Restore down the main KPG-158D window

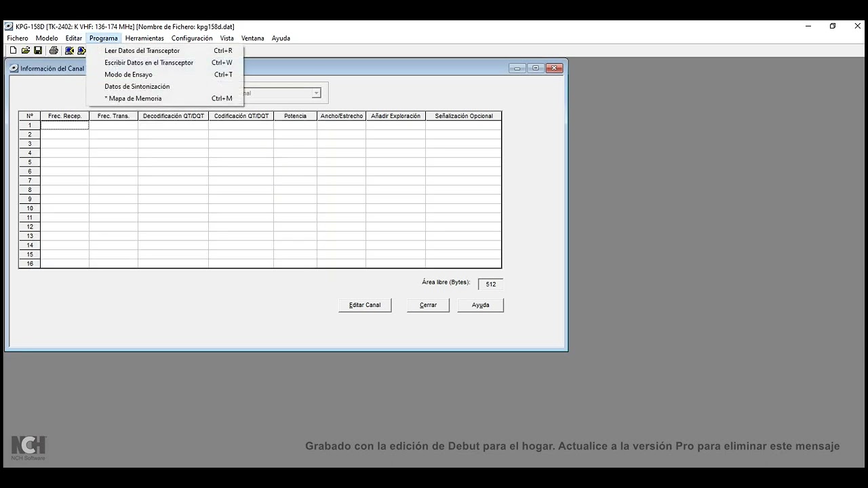[833, 26]
